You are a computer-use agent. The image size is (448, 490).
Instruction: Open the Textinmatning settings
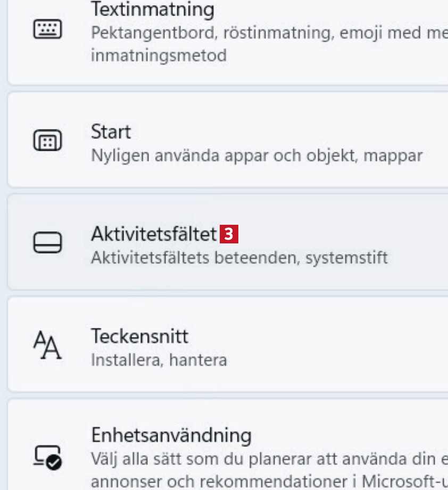click(x=153, y=9)
